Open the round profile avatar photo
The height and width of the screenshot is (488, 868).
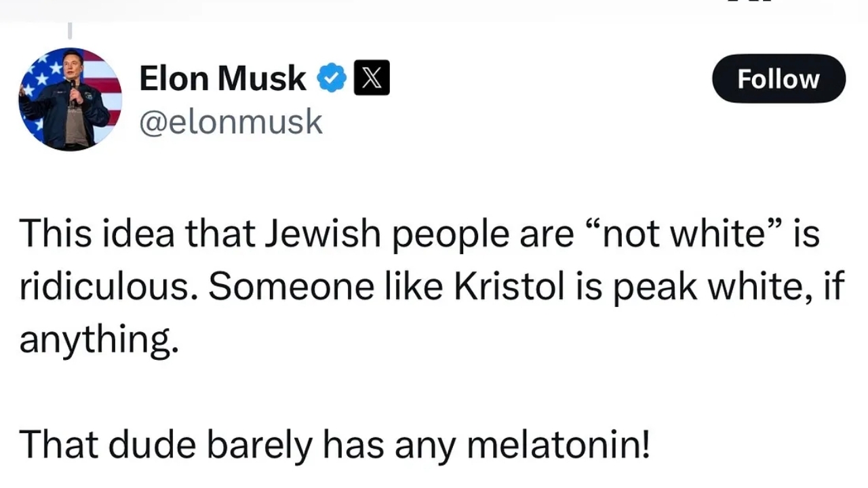(x=71, y=99)
